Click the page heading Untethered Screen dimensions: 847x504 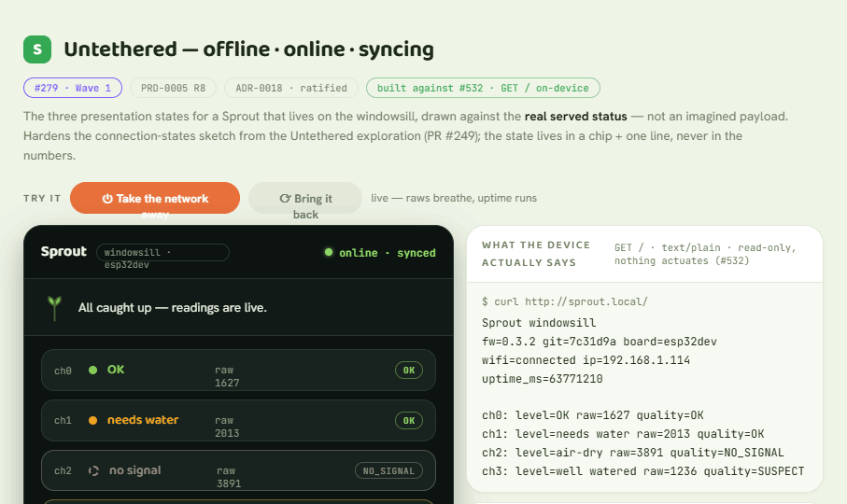click(x=248, y=49)
